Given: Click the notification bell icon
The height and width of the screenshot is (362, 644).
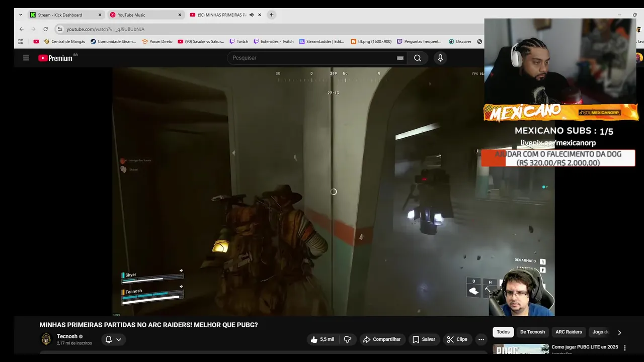Looking at the screenshot, I should [x=108, y=339].
